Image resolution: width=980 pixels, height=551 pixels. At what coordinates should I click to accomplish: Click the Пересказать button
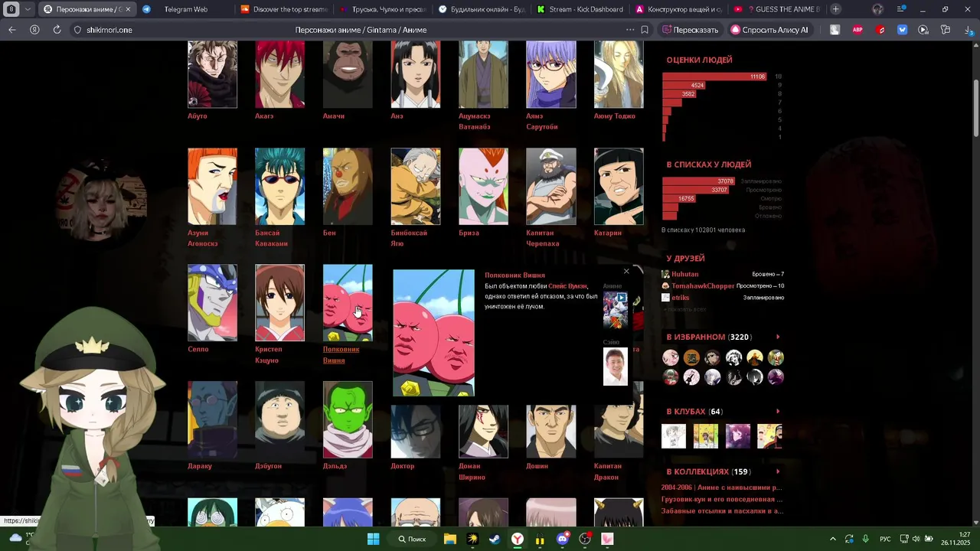(691, 30)
